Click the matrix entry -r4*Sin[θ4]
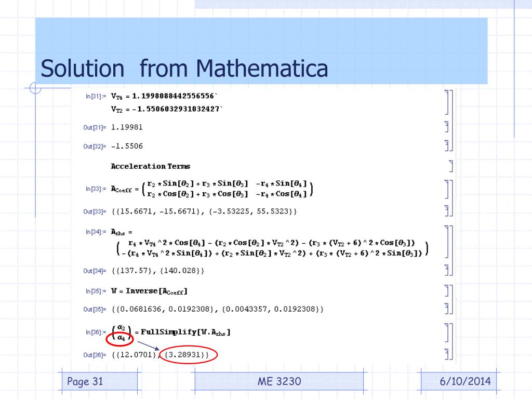This screenshot has width=532, height=399. pos(281,184)
